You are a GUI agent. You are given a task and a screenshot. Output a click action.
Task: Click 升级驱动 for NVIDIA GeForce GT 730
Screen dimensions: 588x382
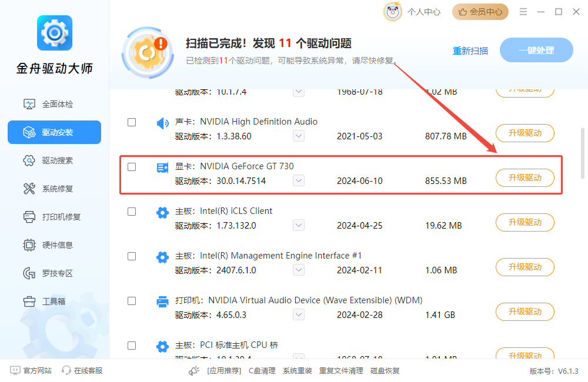525,177
